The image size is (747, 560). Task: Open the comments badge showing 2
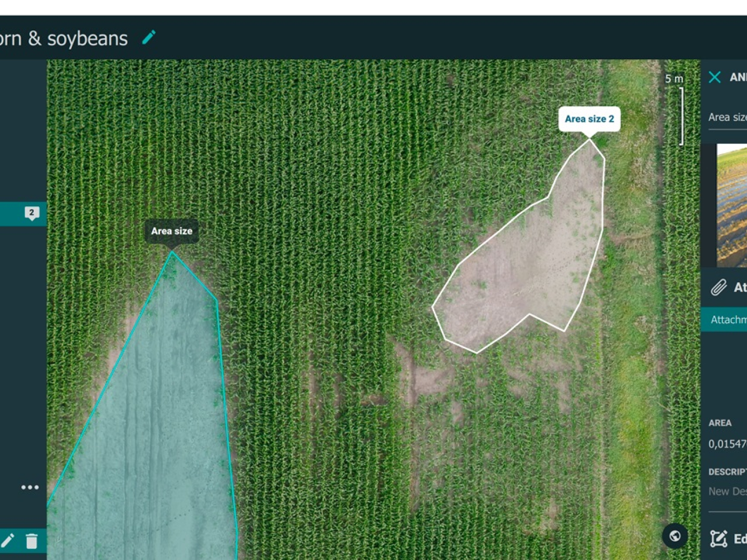coord(31,213)
